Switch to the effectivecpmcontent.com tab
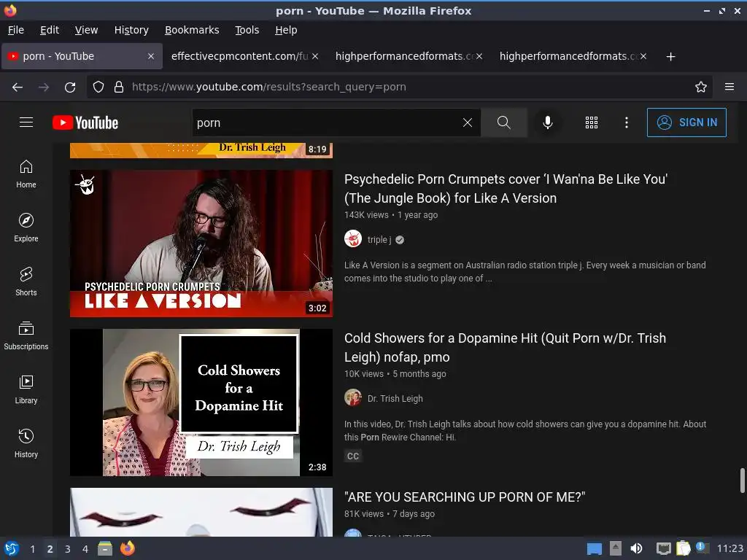This screenshot has width=747, height=560. coord(239,56)
